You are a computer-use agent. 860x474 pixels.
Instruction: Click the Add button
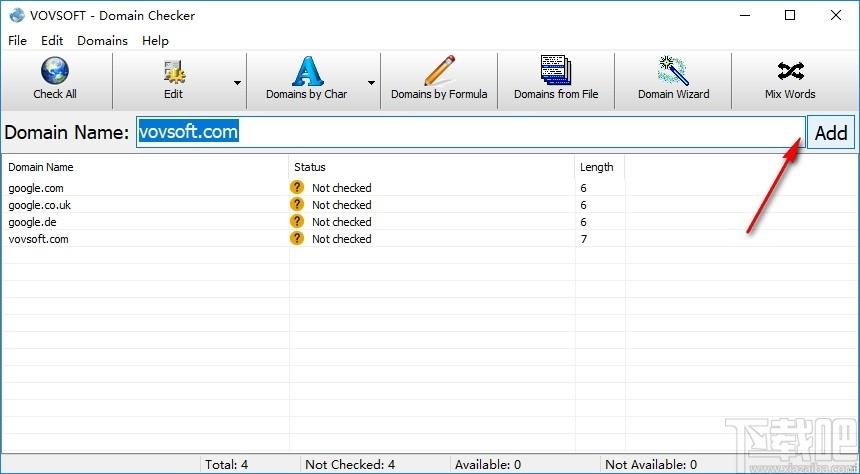tap(830, 133)
